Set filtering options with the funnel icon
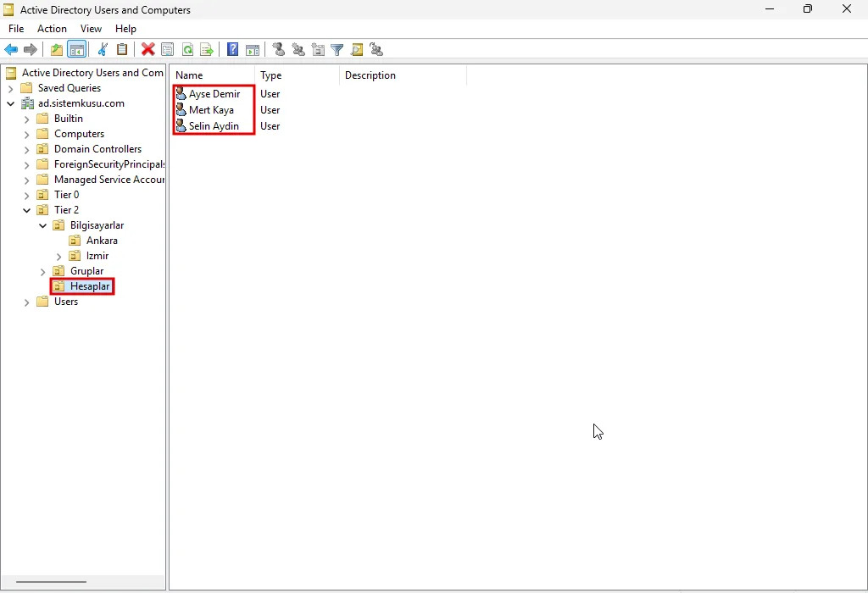The width and height of the screenshot is (868, 593). tap(337, 50)
